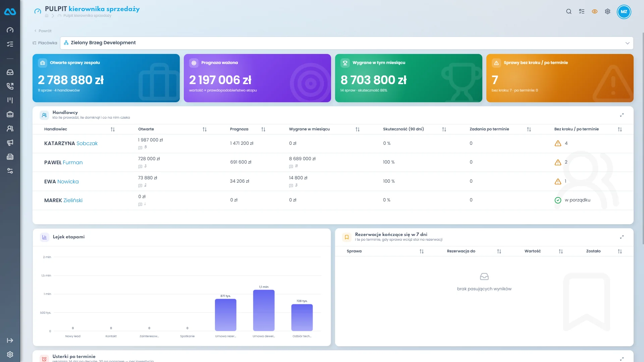
Task: Open the task list icon in top bar
Action: 582,11
